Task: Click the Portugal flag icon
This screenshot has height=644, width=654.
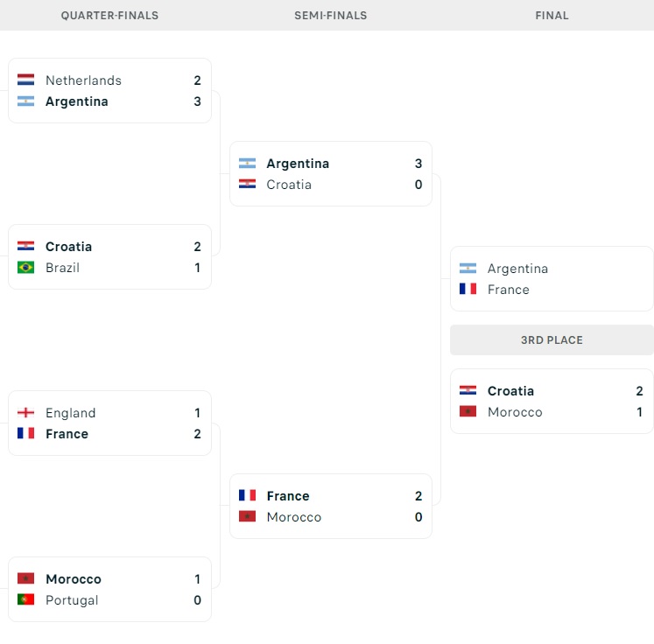Action: pyautogui.click(x=25, y=600)
